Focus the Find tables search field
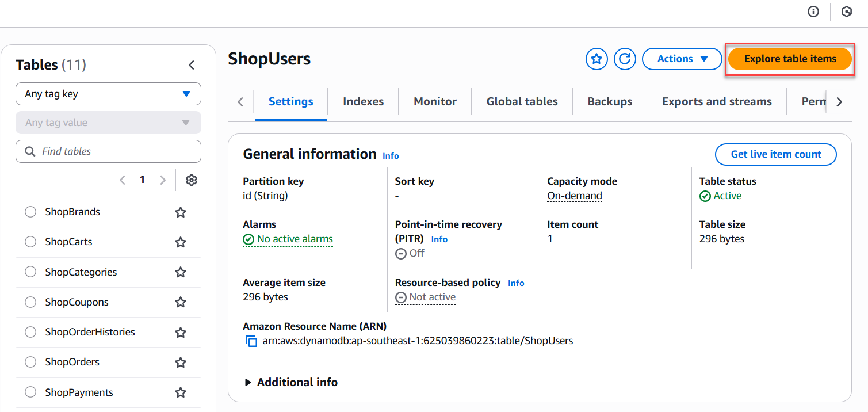 [108, 151]
